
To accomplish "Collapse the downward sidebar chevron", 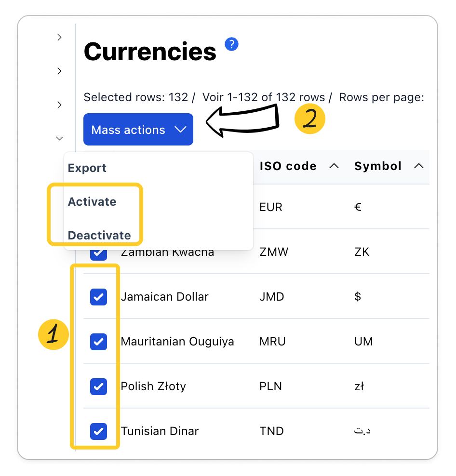I will 59,138.
